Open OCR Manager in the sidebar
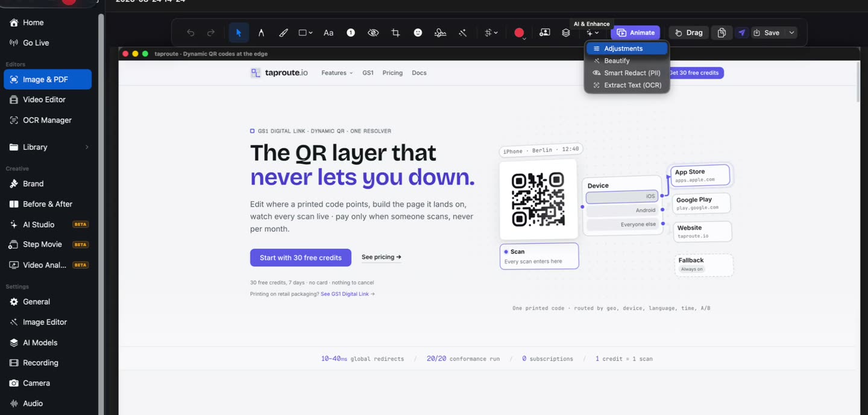The height and width of the screenshot is (415, 868). pyautogui.click(x=48, y=120)
